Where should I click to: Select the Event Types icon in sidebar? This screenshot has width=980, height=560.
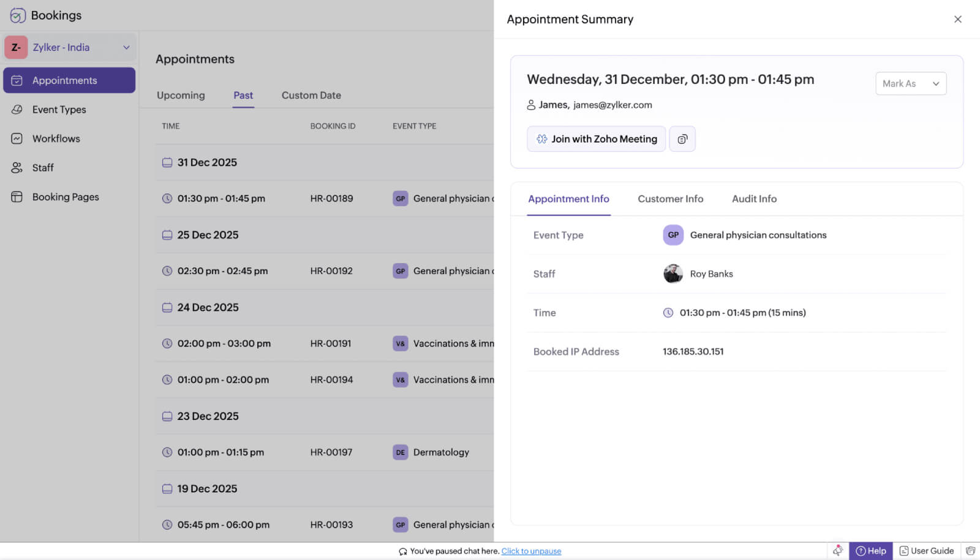(x=18, y=109)
